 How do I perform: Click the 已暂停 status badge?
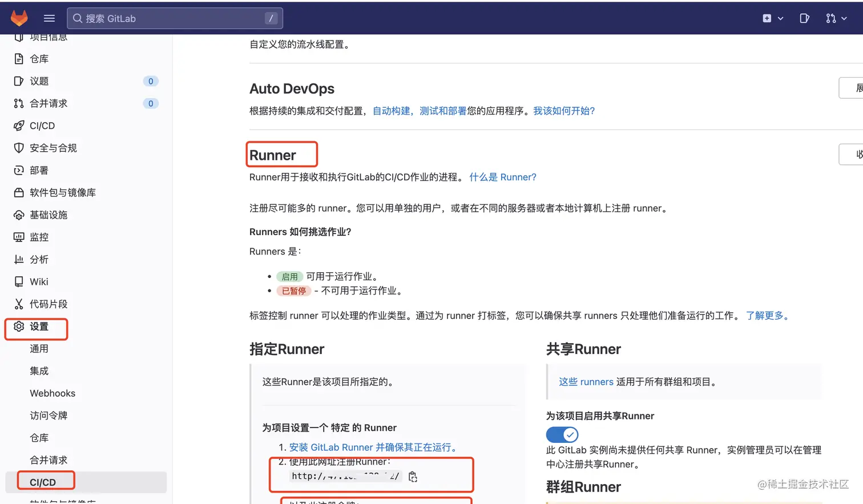click(x=294, y=291)
